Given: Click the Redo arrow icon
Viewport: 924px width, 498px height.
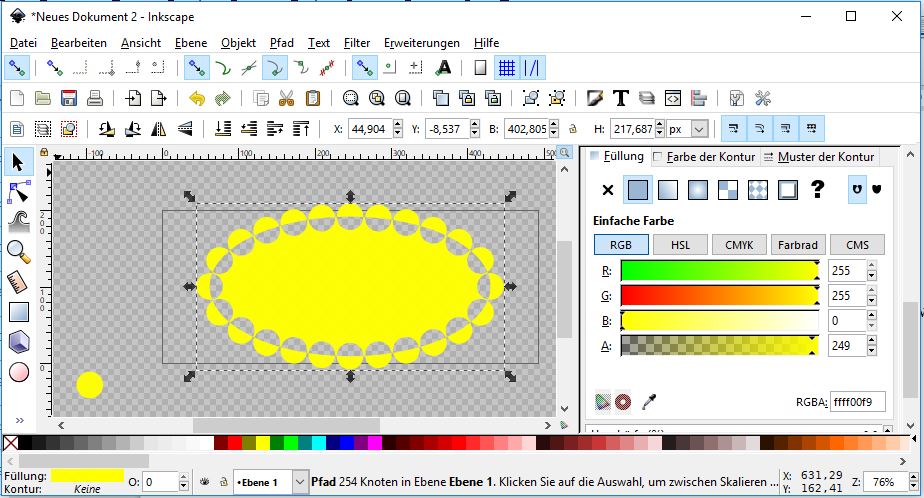Looking at the screenshot, I should tap(223, 98).
